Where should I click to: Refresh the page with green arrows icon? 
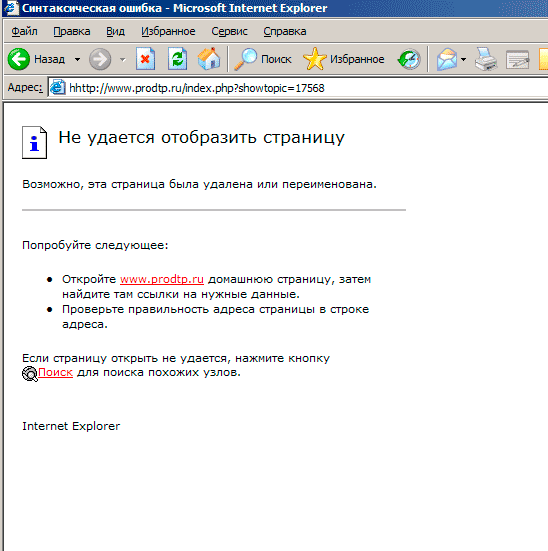pos(178,59)
